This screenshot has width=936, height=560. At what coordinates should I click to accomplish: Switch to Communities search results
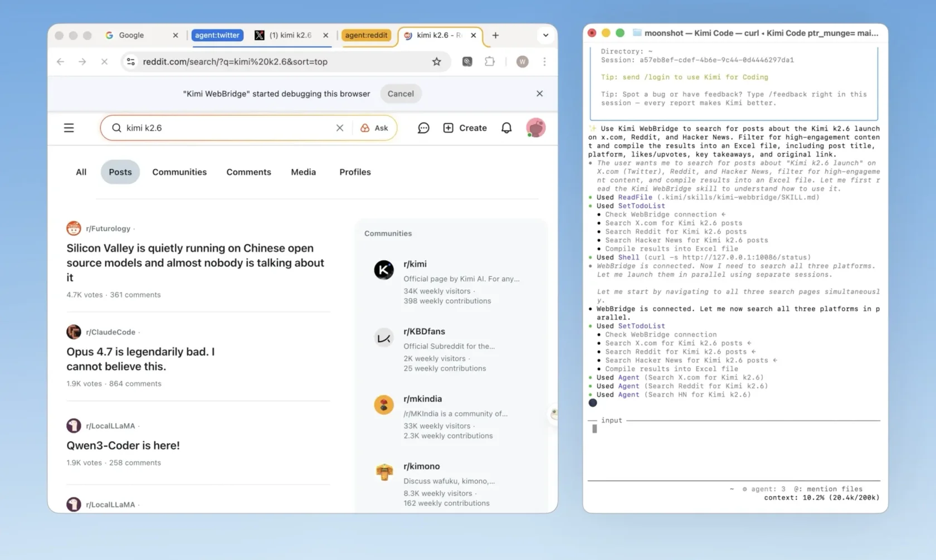point(179,172)
